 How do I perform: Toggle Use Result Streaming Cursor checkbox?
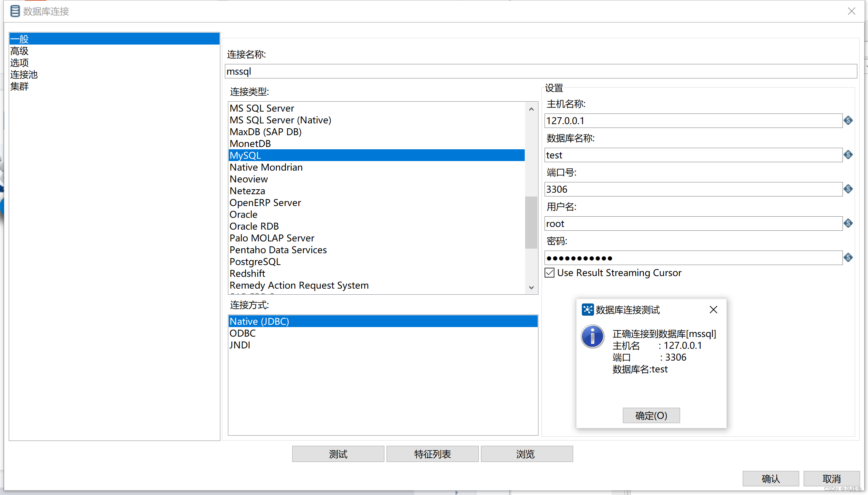549,273
